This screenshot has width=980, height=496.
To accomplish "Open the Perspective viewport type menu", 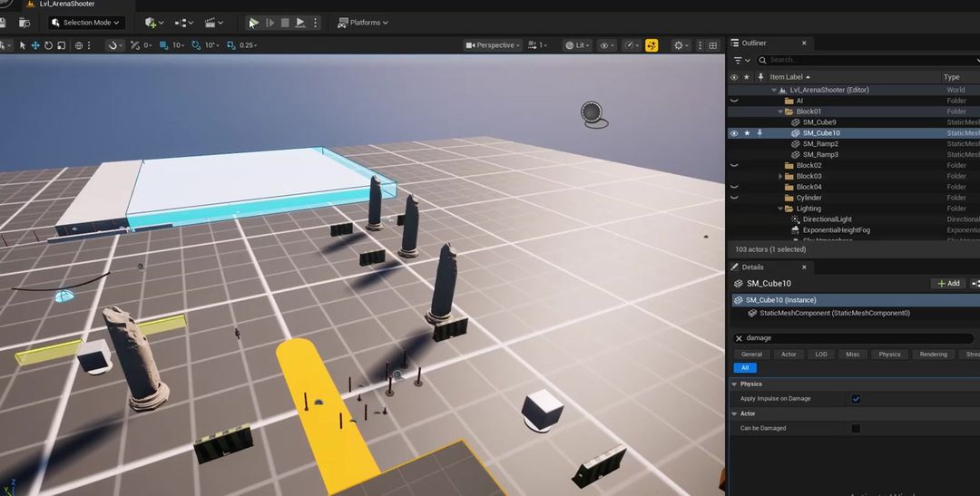I will 493,45.
